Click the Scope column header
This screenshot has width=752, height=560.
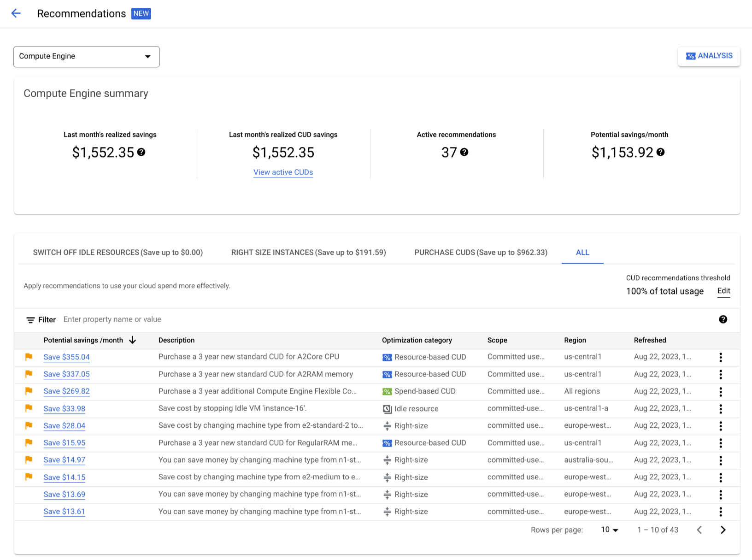click(x=497, y=340)
